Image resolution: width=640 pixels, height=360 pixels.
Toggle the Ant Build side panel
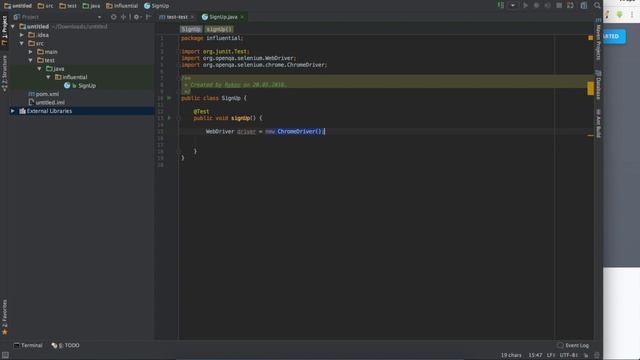point(598,123)
